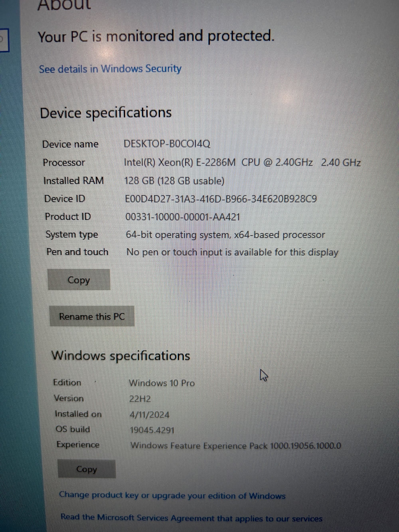Screen dimensions: 399x532
Task: Select OS build value 19045.4291
Action: coord(152,430)
